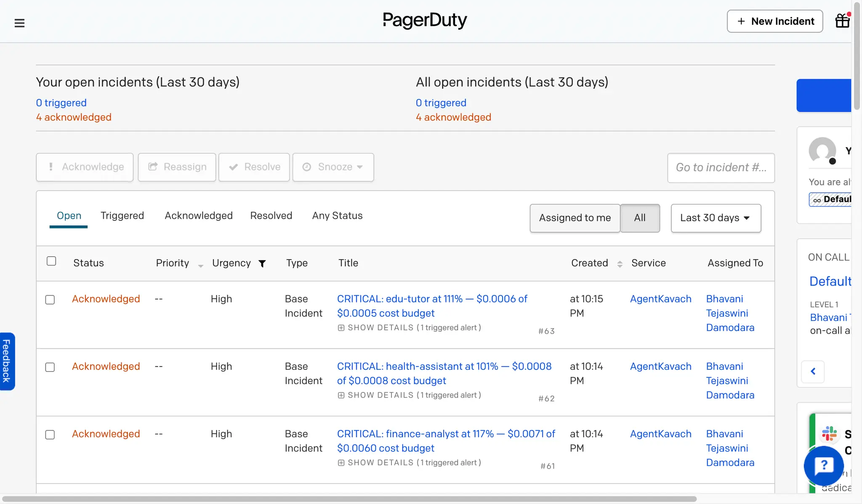
Task: Click the Status column header
Action: click(x=88, y=263)
